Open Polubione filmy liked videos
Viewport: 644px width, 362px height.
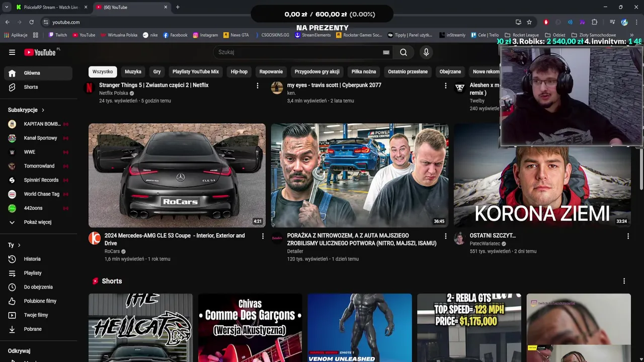(38, 301)
